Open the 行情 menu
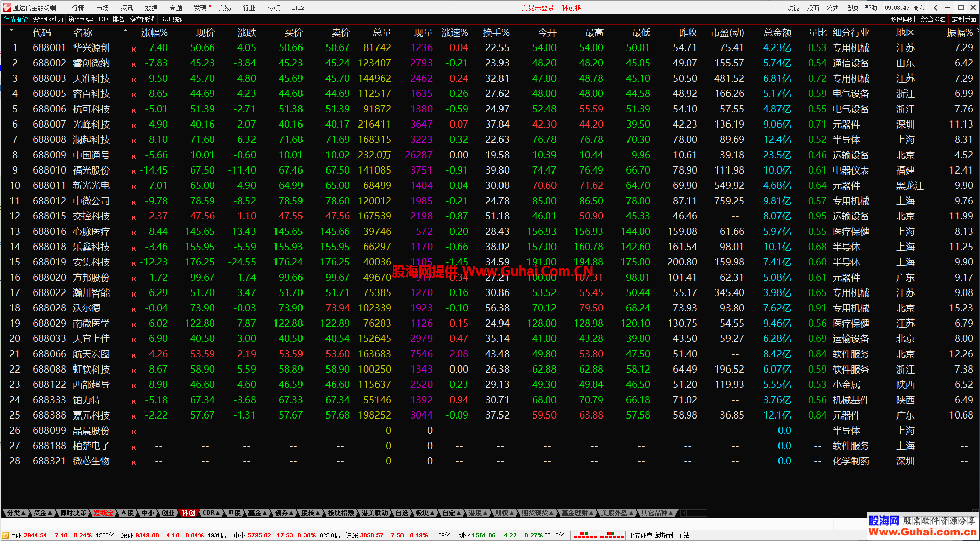 (78, 8)
